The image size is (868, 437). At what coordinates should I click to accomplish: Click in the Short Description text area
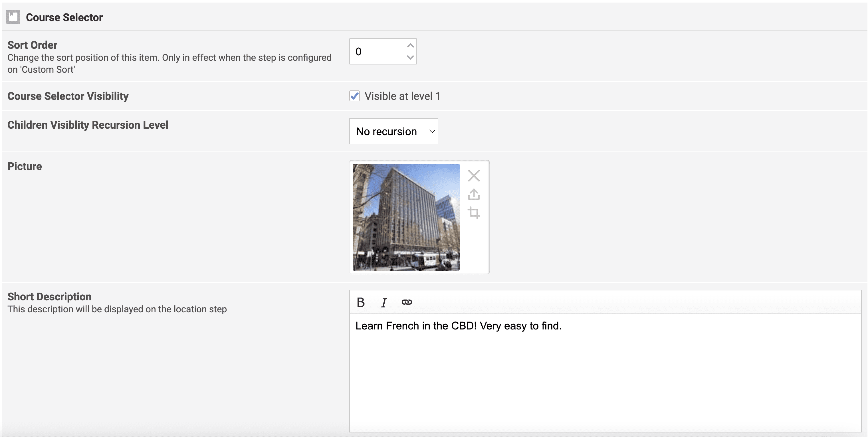point(605,373)
